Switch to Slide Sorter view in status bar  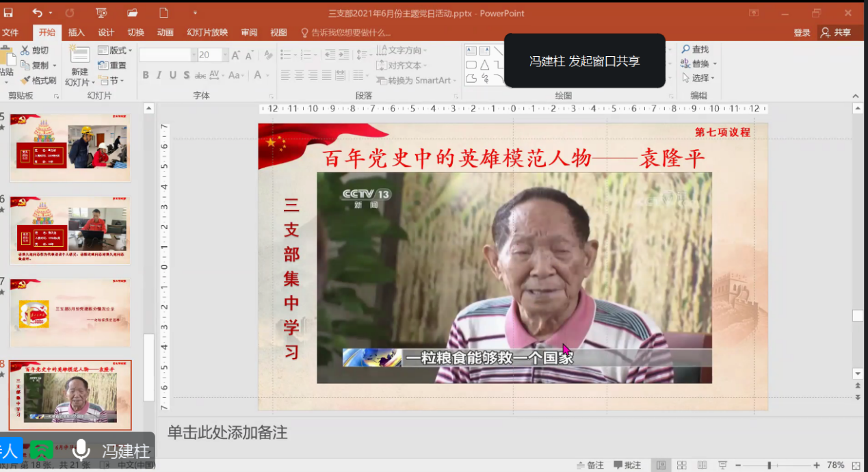coord(681,465)
